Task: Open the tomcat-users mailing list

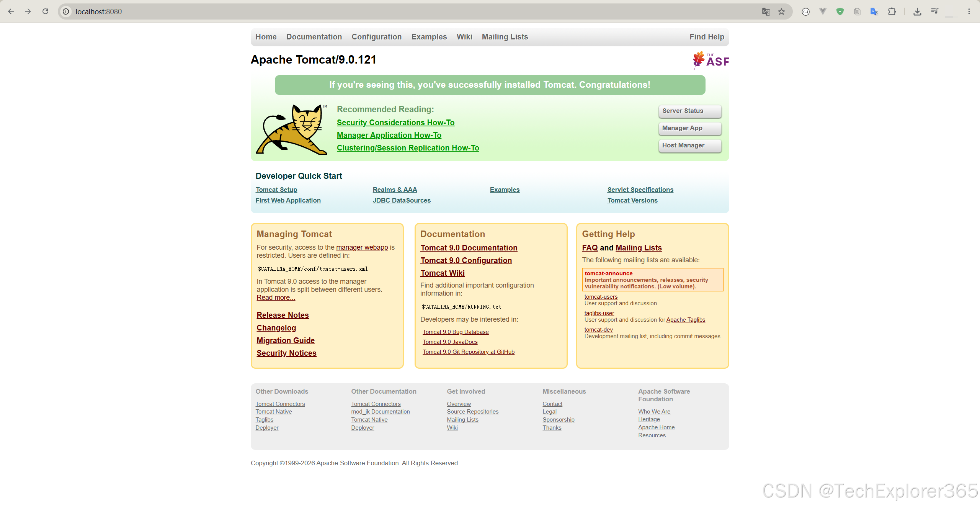Action: [601, 297]
